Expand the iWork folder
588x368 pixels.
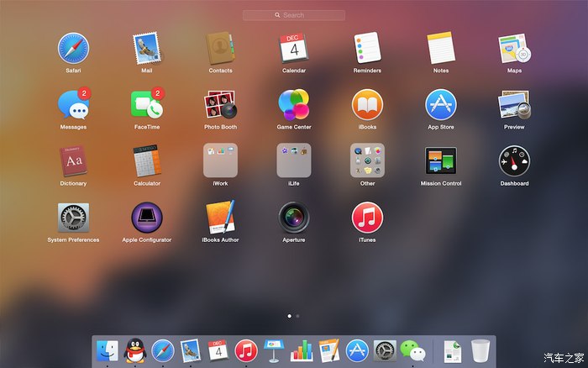[220, 160]
